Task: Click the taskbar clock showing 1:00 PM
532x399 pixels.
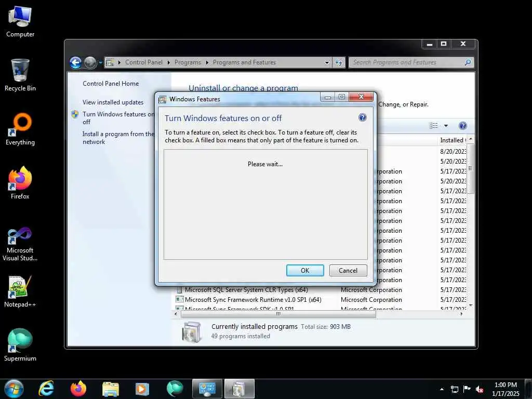Action: pos(506,389)
